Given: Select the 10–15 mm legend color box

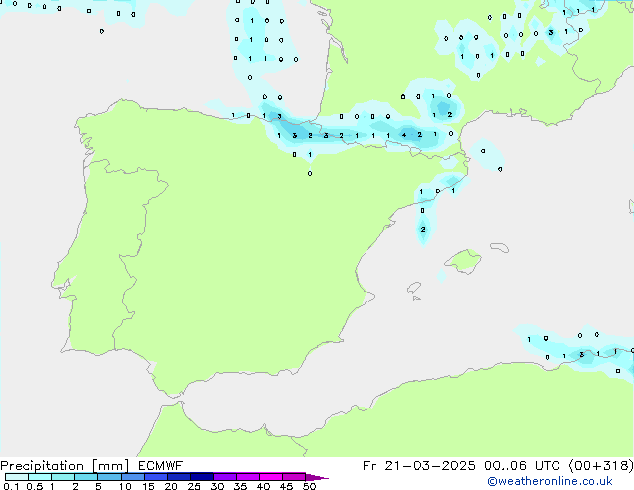Looking at the screenshot, I should pyautogui.click(x=133, y=477).
